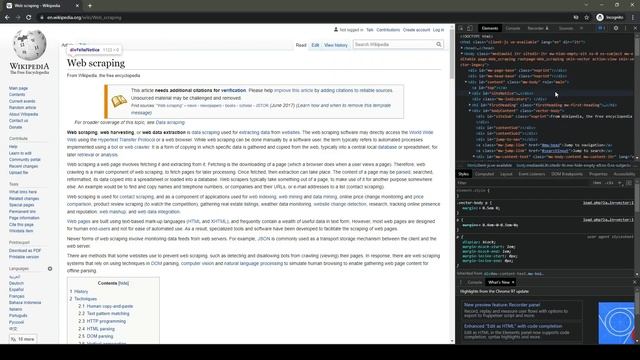Viewport: 640px width, 360px height.
Task: Bookmark the page with the star icon
Action: [587, 18]
